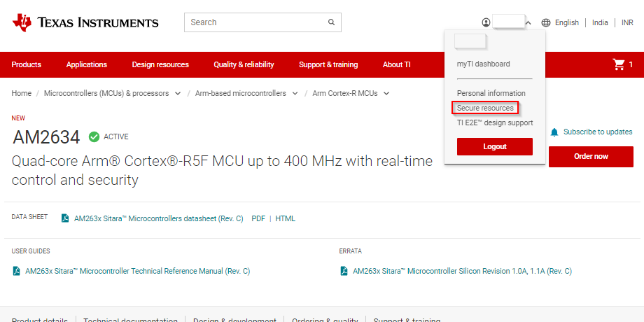Click into the Search input field

tap(255, 22)
